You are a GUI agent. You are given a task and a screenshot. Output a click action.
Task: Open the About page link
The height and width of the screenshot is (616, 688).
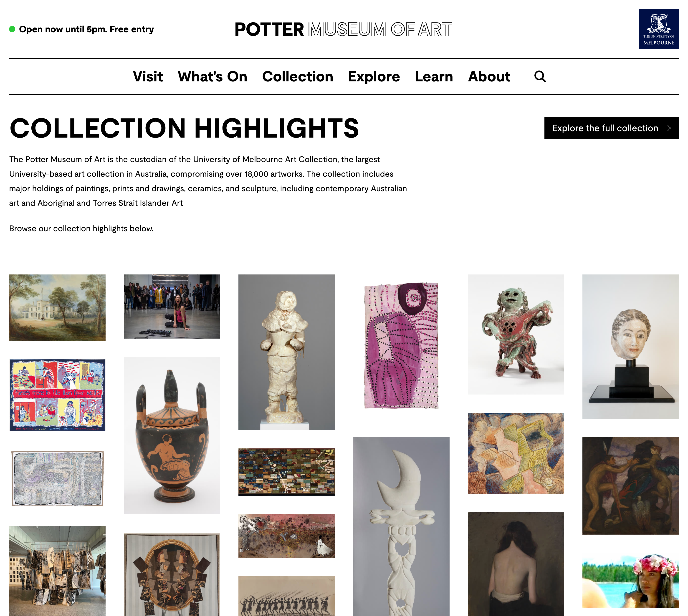tap(489, 76)
